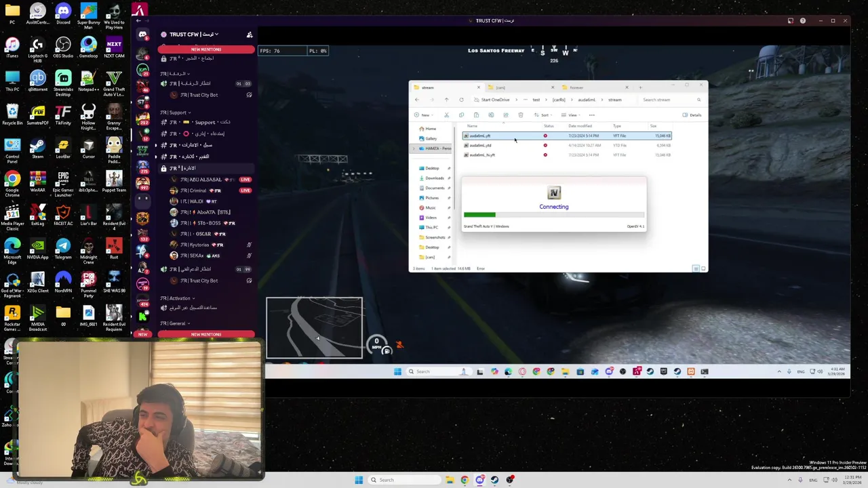The height and width of the screenshot is (488, 868).
Task: Open the Recycle Bin icon
Action: (12, 115)
